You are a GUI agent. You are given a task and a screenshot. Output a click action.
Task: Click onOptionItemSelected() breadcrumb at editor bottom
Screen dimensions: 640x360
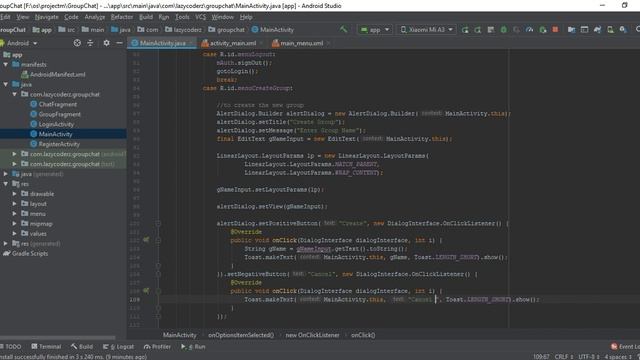[241, 335]
